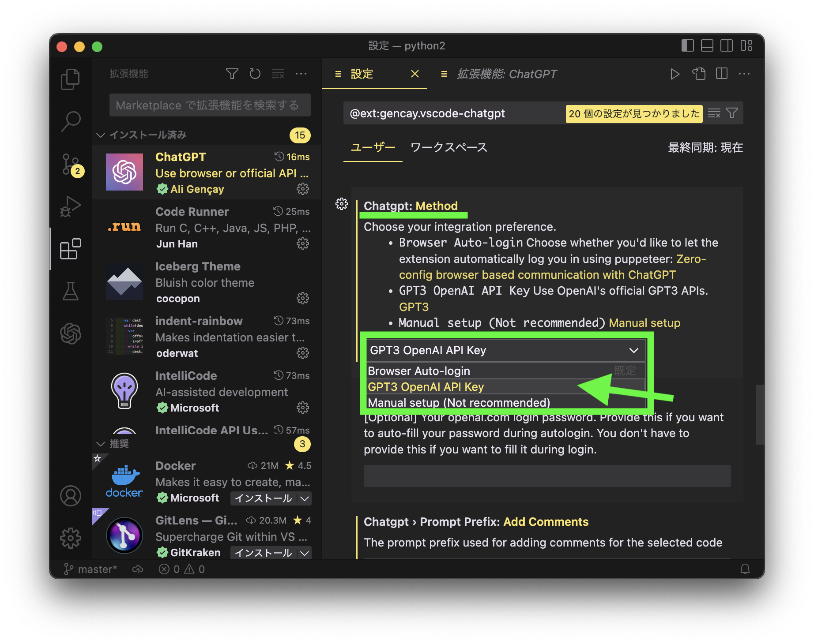This screenshot has height=644, width=814.
Task: Open the Run and Debug view
Action: click(70, 206)
